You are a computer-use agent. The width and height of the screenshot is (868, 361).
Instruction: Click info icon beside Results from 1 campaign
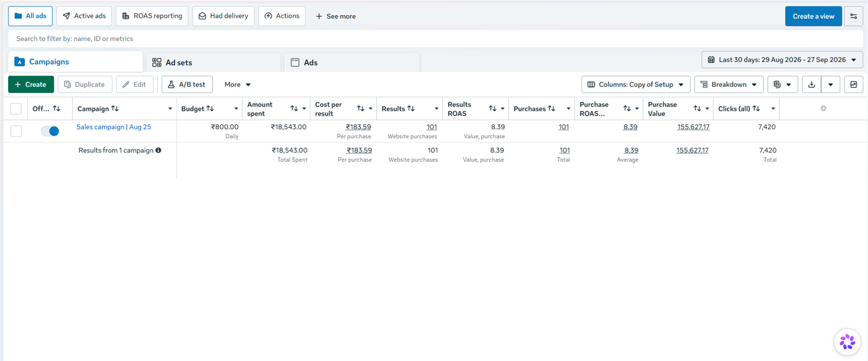click(x=158, y=150)
